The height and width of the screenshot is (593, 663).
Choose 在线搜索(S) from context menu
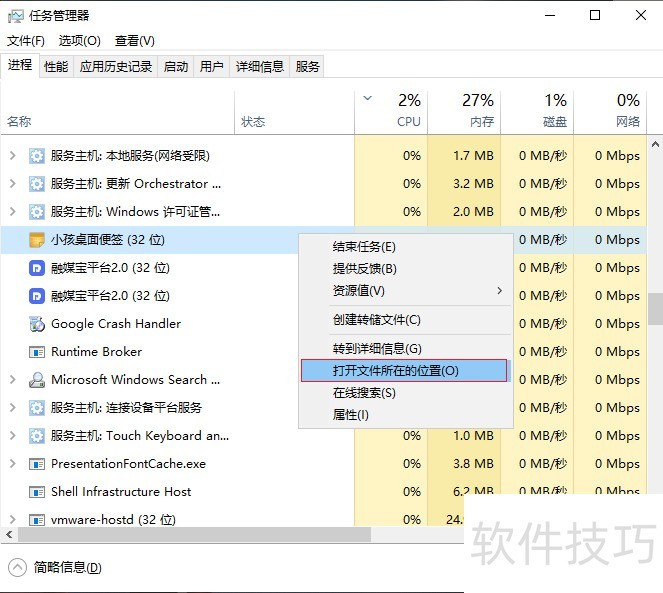click(406, 393)
